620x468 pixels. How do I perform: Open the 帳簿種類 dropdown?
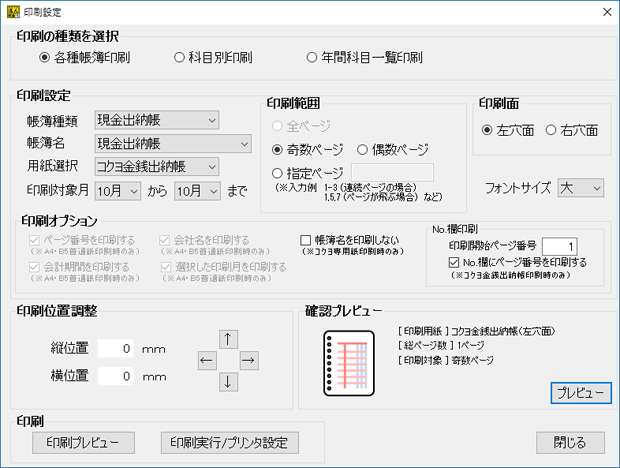[x=156, y=121]
